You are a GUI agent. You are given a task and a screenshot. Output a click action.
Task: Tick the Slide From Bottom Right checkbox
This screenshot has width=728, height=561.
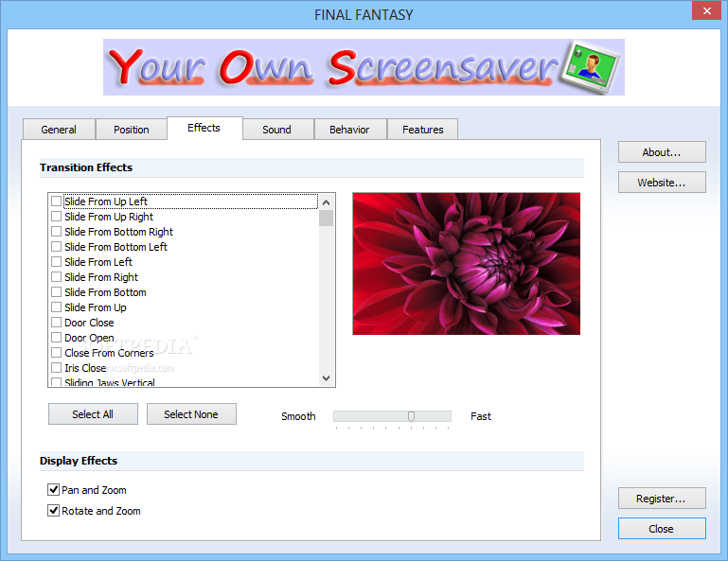(x=56, y=232)
